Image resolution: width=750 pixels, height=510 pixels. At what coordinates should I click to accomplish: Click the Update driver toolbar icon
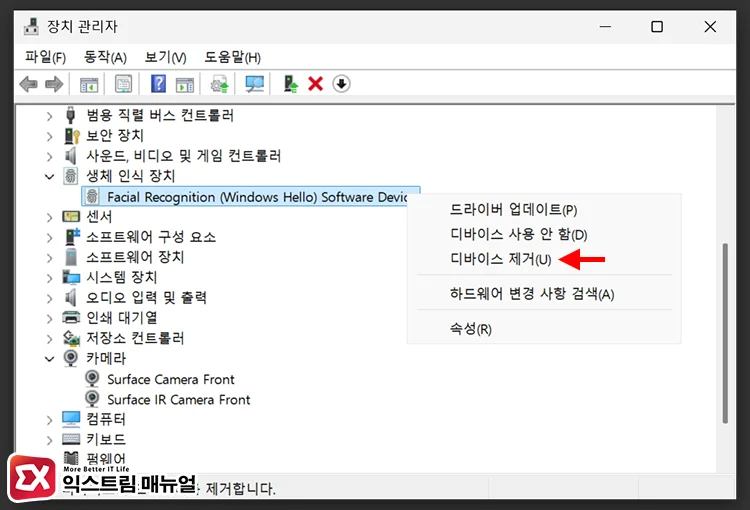[220, 84]
